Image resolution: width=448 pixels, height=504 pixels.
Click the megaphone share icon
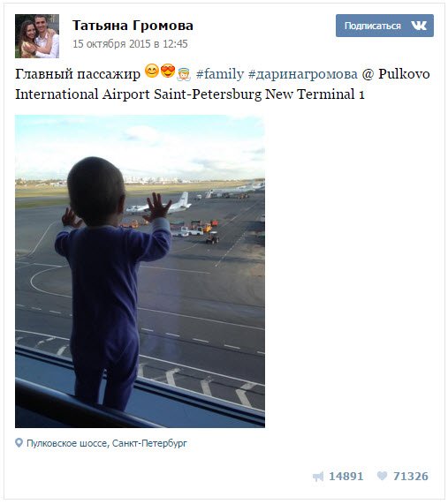pyautogui.click(x=318, y=476)
